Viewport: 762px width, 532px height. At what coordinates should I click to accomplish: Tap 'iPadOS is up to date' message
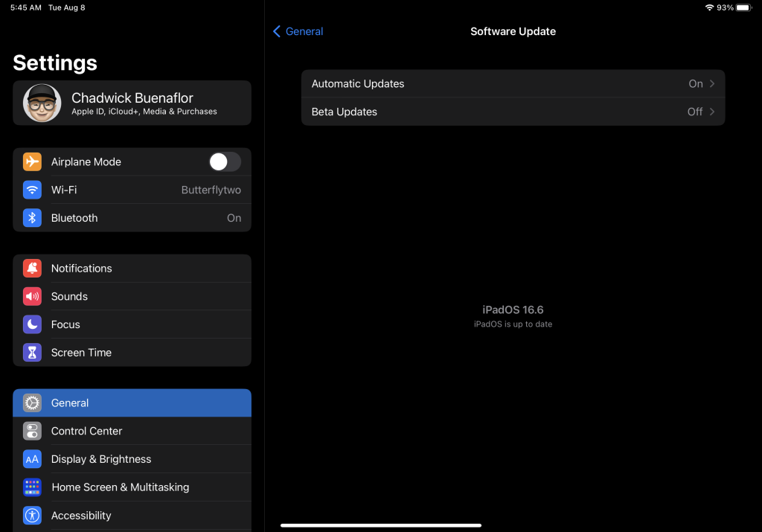pyautogui.click(x=513, y=324)
